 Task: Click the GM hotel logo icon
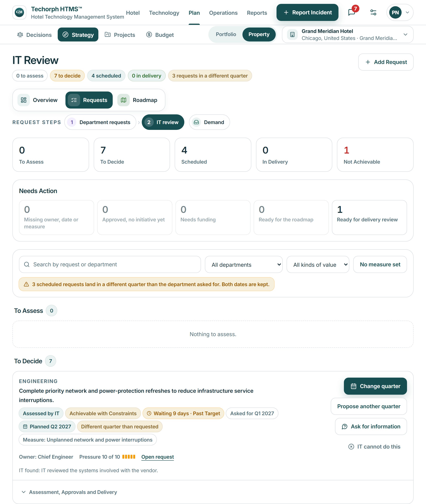tap(19, 12)
